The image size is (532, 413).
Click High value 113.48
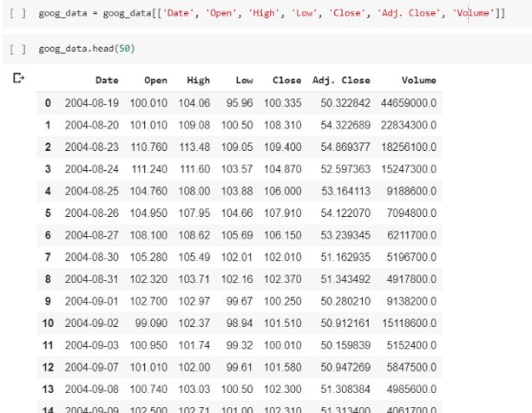pyautogui.click(x=194, y=147)
